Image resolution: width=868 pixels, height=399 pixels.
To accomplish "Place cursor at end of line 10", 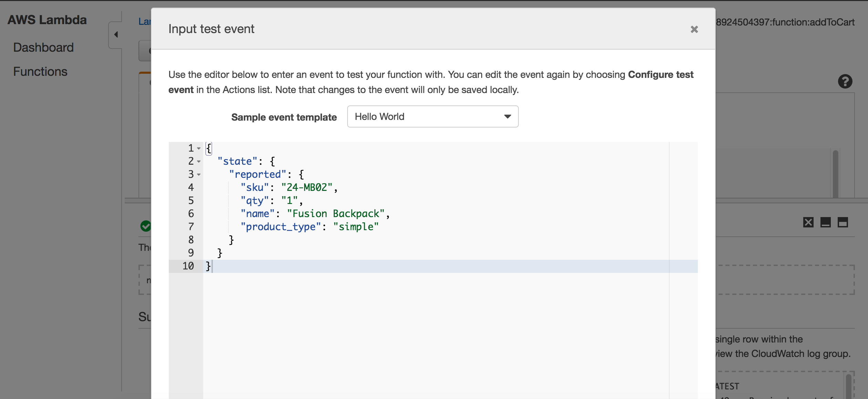I will [x=212, y=266].
